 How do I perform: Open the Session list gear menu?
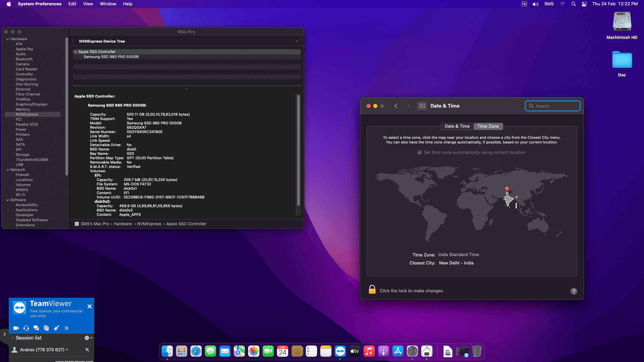[x=88, y=338]
